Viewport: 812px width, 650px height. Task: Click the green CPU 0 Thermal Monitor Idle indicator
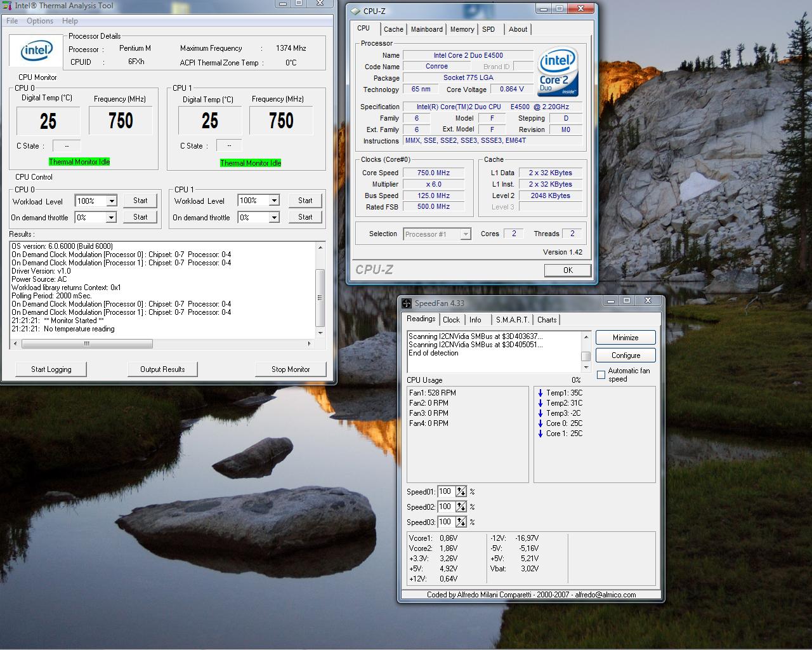(x=79, y=162)
